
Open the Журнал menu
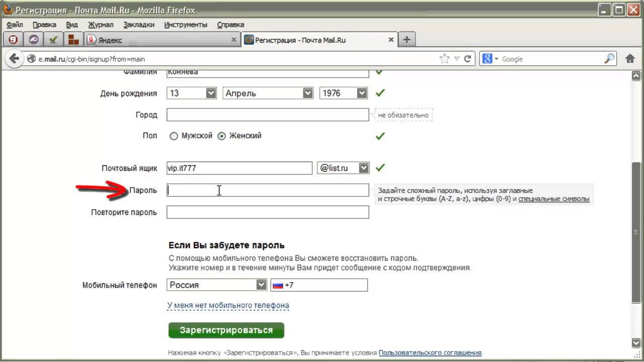click(101, 25)
